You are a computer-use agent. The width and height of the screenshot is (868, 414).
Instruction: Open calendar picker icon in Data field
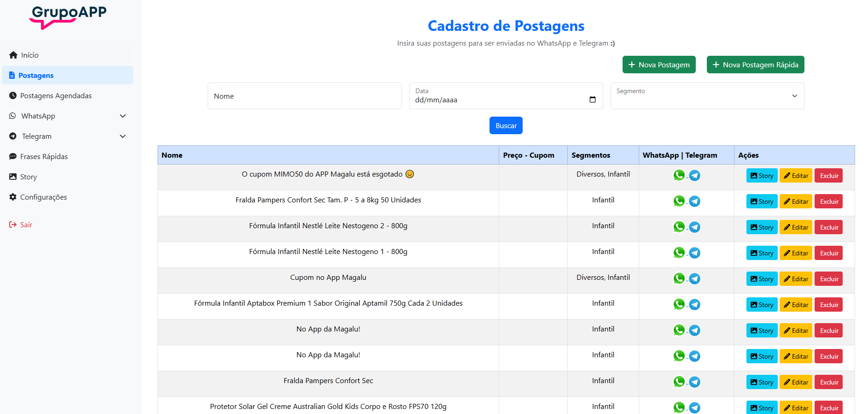[592, 100]
